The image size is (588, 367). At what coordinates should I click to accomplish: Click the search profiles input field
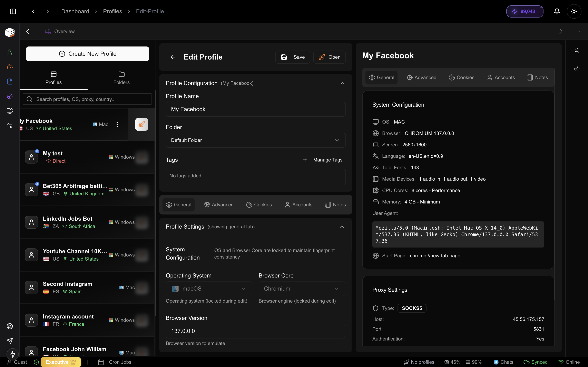pos(87,99)
